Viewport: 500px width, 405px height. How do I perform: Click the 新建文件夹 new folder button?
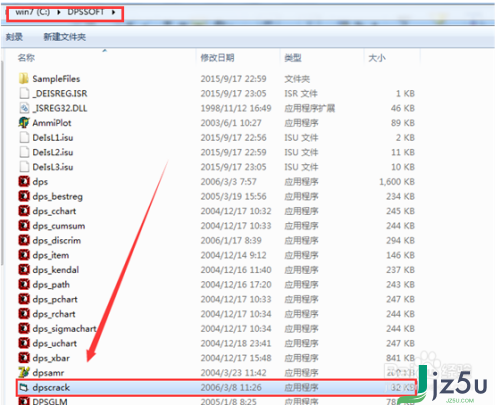65,37
